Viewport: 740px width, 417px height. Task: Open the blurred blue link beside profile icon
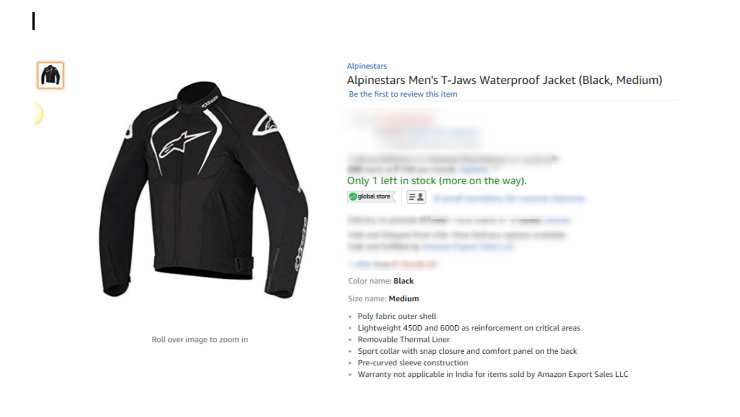(509, 199)
